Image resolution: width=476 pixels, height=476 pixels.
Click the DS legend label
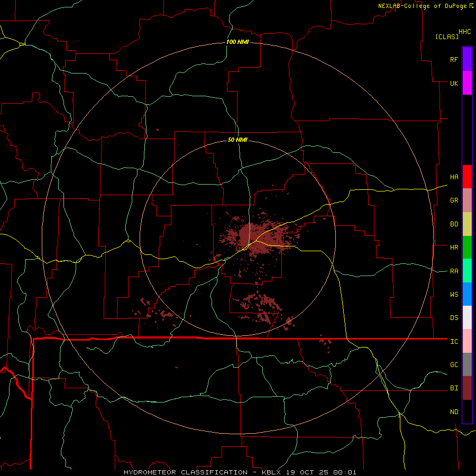tap(454, 318)
